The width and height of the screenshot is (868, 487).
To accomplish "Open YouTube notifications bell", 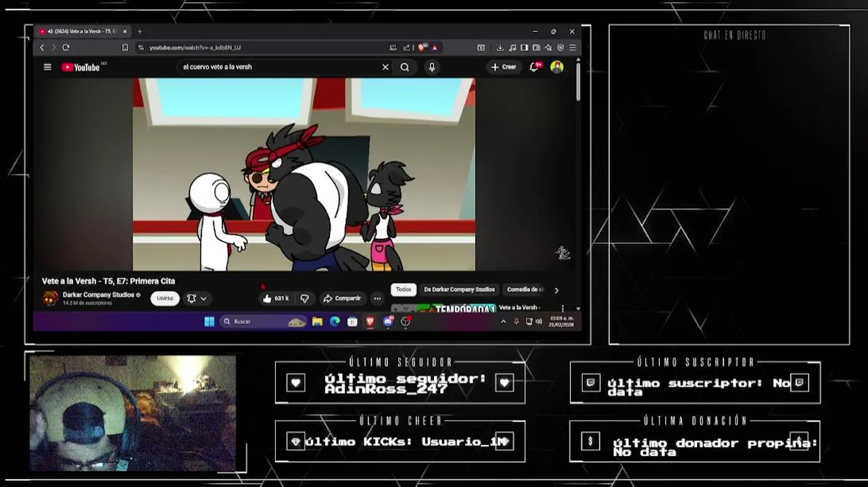I will (x=534, y=67).
